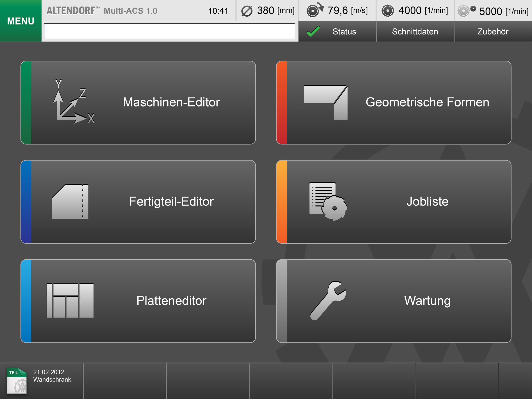Image resolution: width=532 pixels, height=399 pixels.
Task: Click the blade diameter symbol
Action: (247, 11)
